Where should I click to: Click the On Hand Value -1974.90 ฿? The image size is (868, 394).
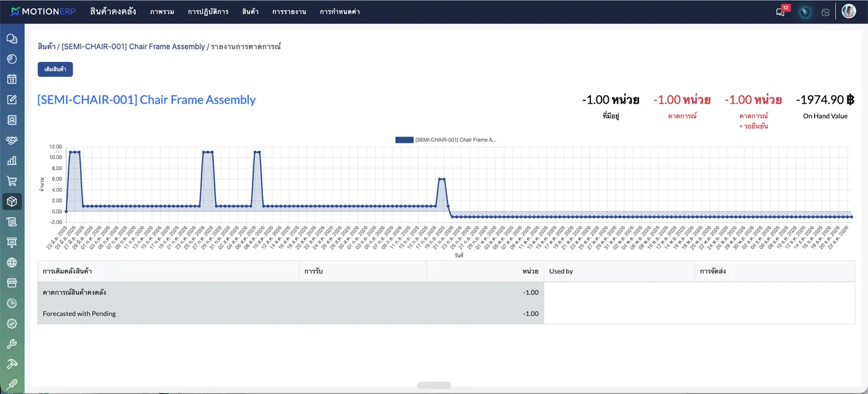point(825,100)
